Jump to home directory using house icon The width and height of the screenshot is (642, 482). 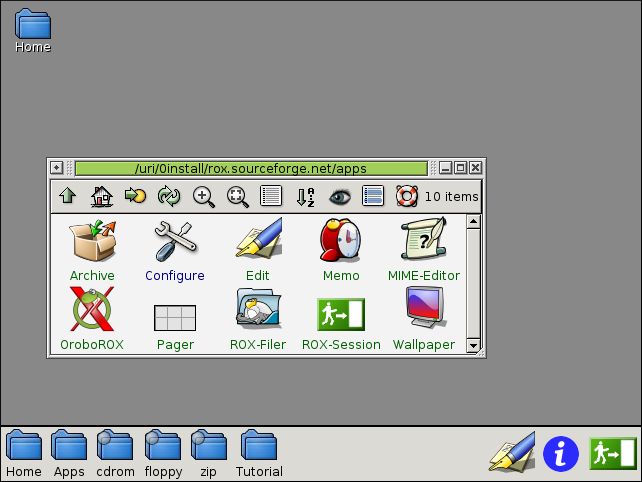102,196
